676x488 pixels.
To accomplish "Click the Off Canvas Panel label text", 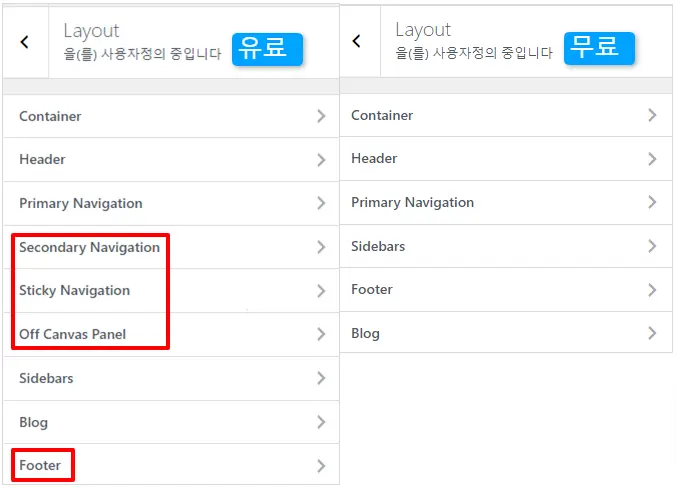I will pos(72,334).
